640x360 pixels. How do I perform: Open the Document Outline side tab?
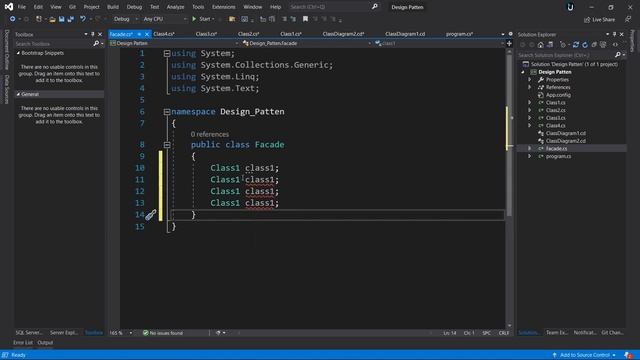7,50
